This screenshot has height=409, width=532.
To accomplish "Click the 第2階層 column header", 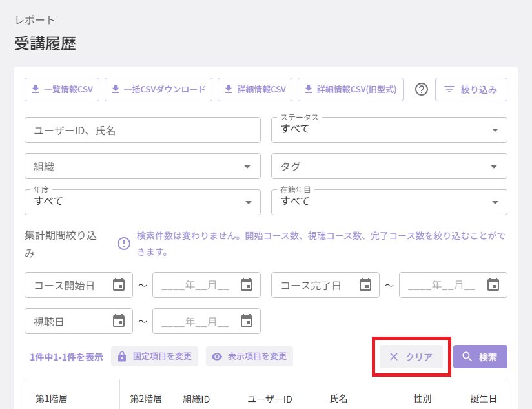I will (x=146, y=399).
